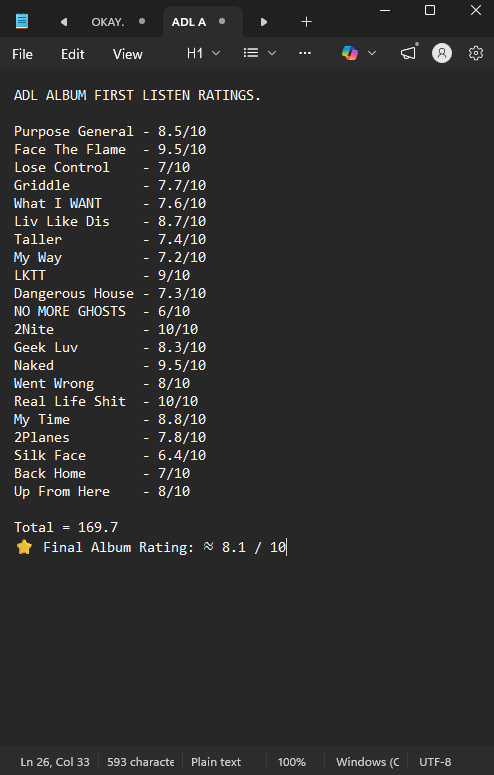Add a new tab with plus

click(x=307, y=22)
